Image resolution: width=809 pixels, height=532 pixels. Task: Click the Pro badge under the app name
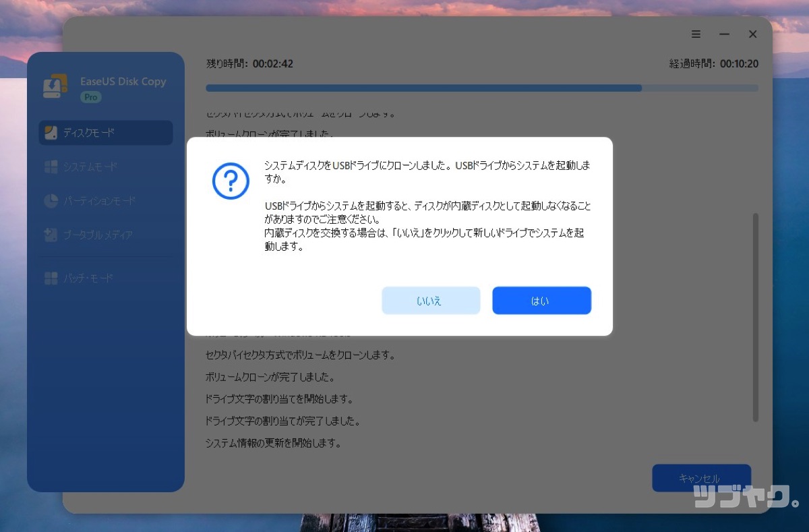(90, 97)
